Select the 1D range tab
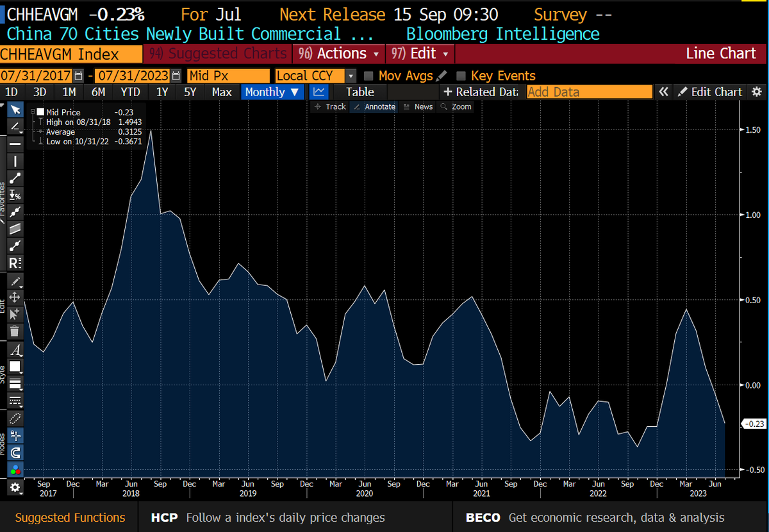769x532 pixels. 12,92
